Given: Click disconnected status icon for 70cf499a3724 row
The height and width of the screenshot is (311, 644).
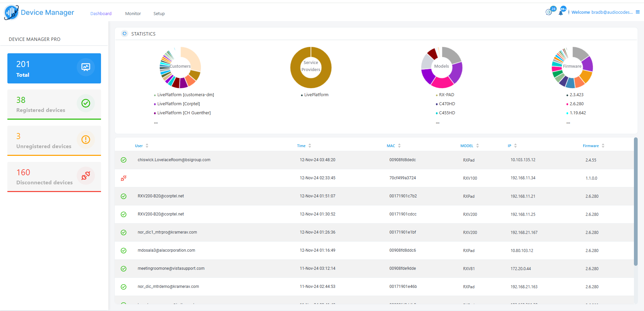Looking at the screenshot, I should tap(123, 178).
